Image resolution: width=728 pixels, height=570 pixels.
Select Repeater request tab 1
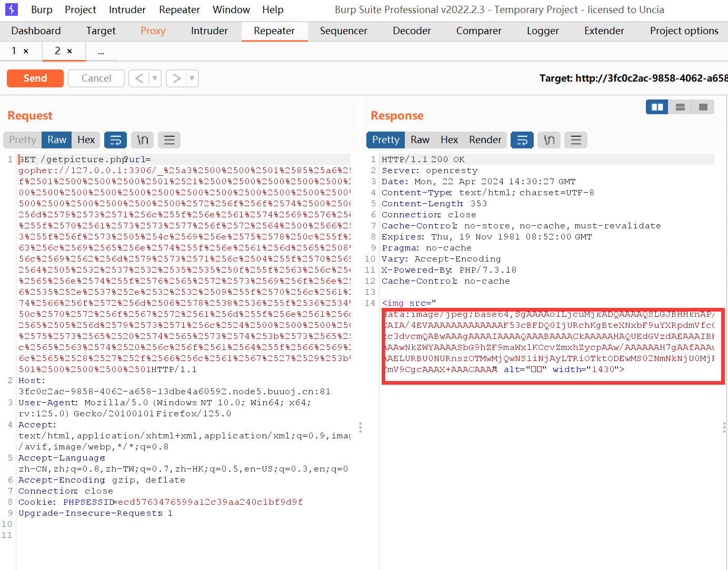[x=14, y=51]
